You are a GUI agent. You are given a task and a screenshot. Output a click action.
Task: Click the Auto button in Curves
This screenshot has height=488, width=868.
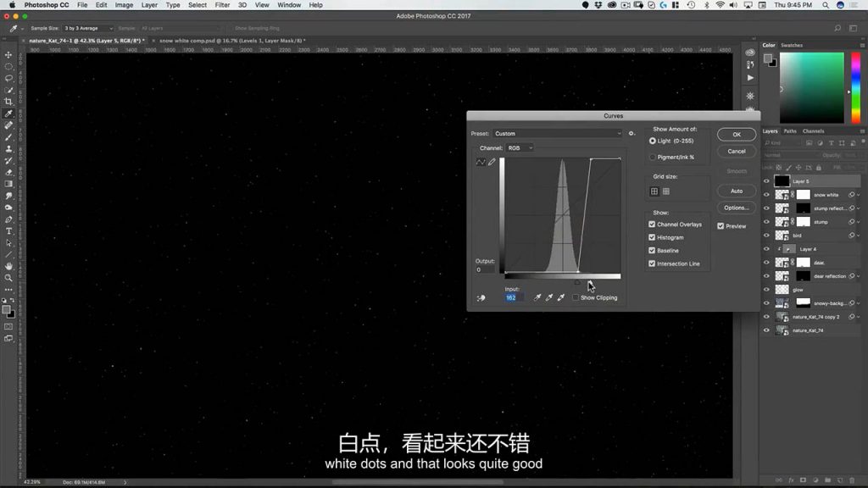(737, 191)
